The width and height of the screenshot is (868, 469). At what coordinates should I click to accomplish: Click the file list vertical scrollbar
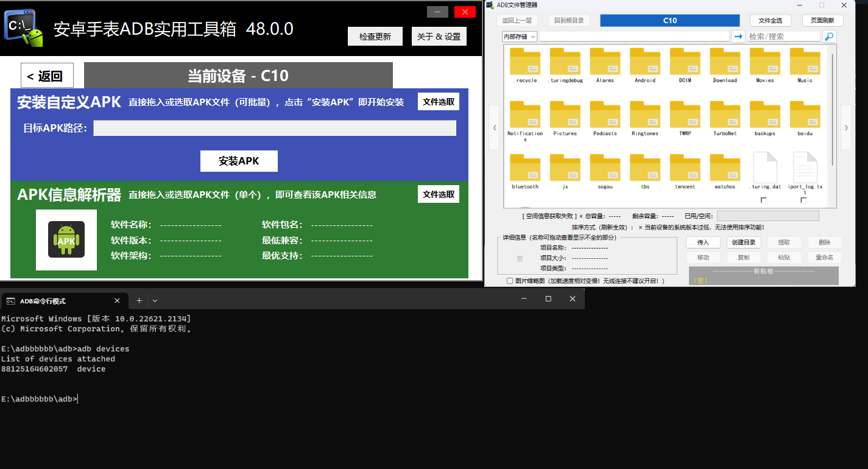pos(833,110)
